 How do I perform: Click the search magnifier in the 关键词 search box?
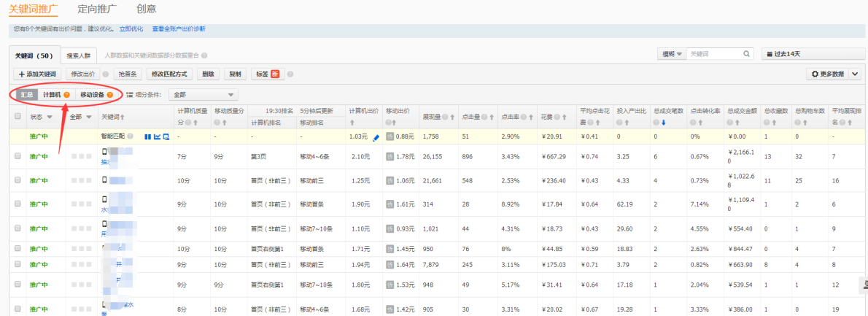(x=747, y=54)
